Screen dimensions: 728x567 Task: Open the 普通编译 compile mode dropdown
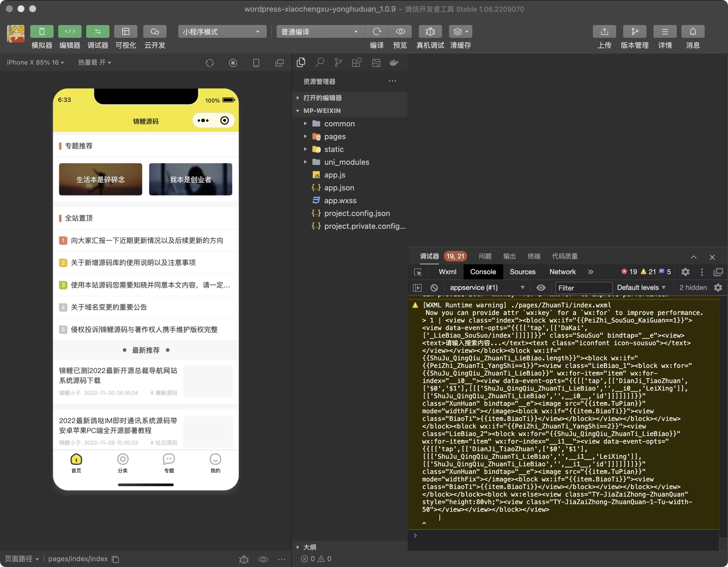320,32
